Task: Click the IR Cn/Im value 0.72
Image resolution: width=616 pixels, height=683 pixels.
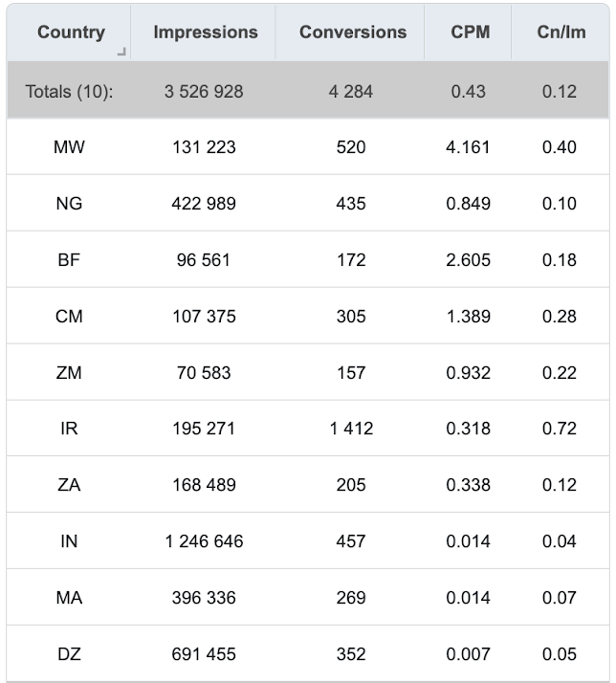Action: pyautogui.click(x=560, y=429)
